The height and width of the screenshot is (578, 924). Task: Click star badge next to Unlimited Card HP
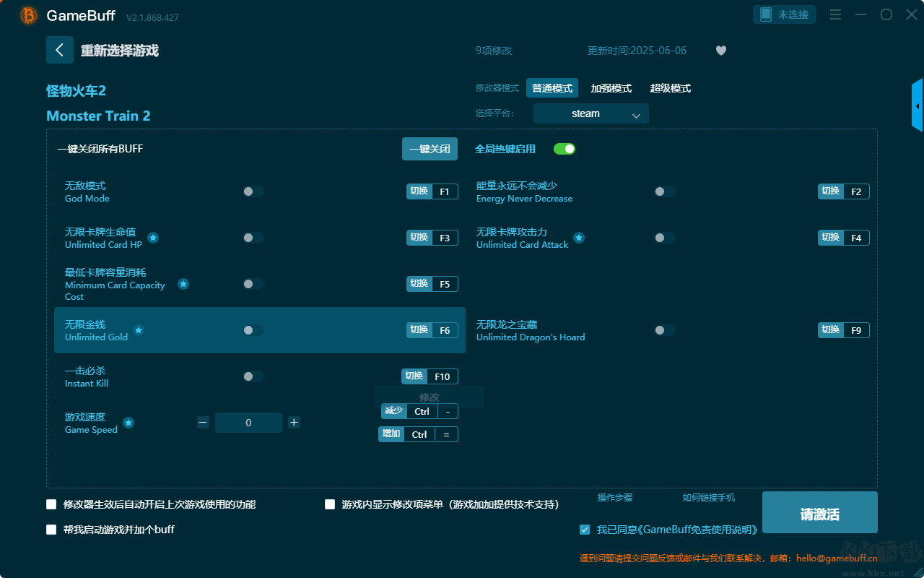(153, 238)
